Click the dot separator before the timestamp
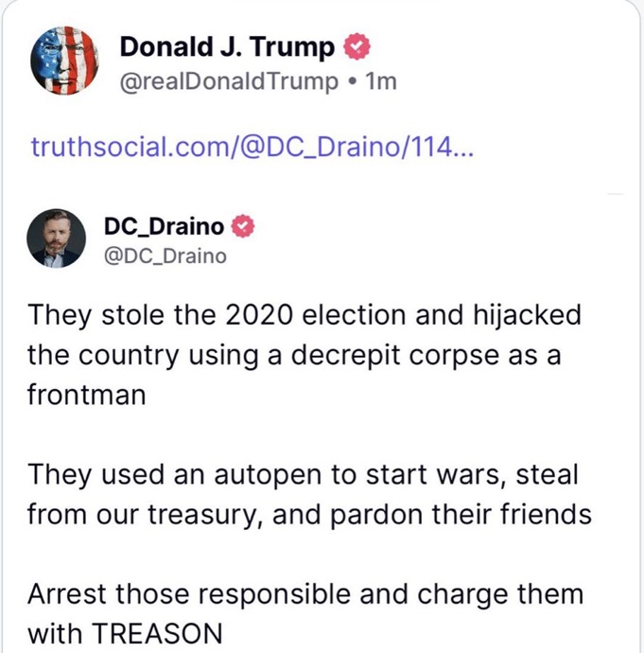The height and width of the screenshot is (653, 644). pos(352,81)
